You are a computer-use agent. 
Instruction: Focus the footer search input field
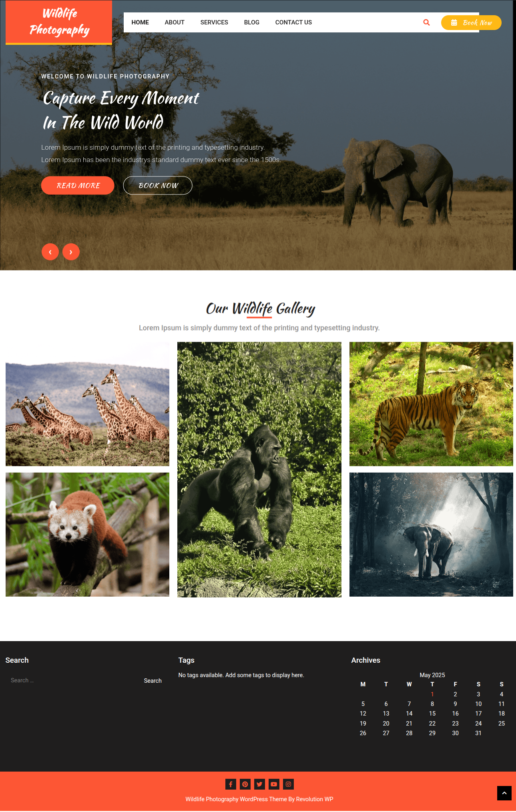[x=72, y=680]
